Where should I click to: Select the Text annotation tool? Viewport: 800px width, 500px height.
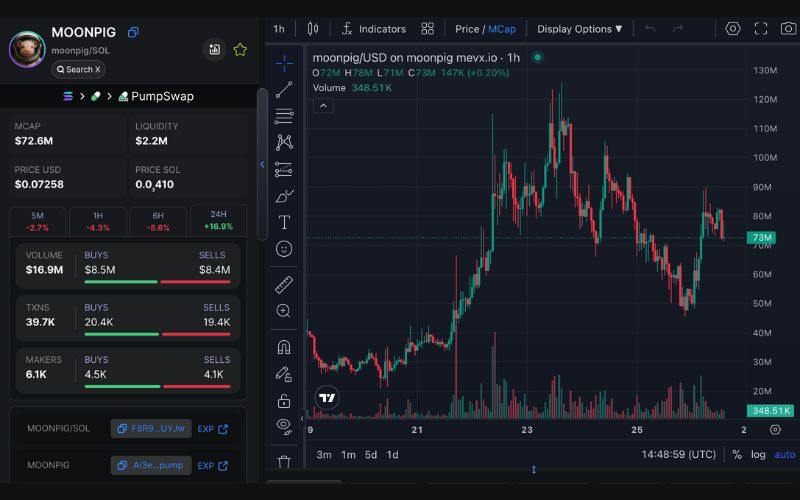(x=284, y=222)
